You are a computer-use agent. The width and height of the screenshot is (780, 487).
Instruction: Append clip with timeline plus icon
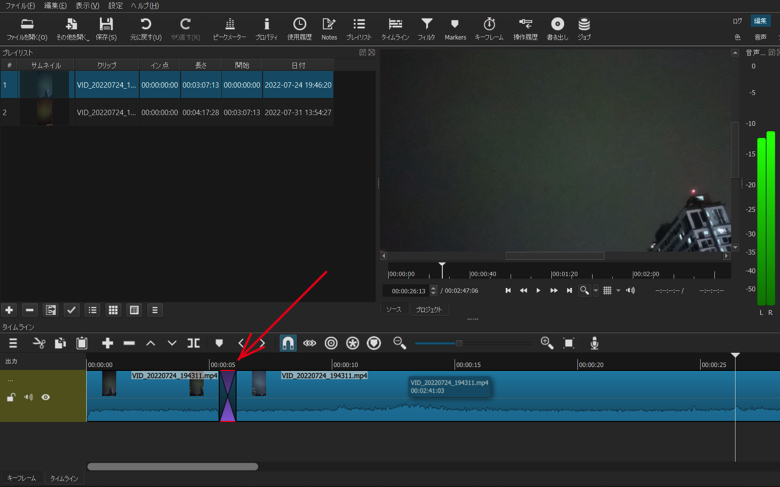(x=107, y=343)
